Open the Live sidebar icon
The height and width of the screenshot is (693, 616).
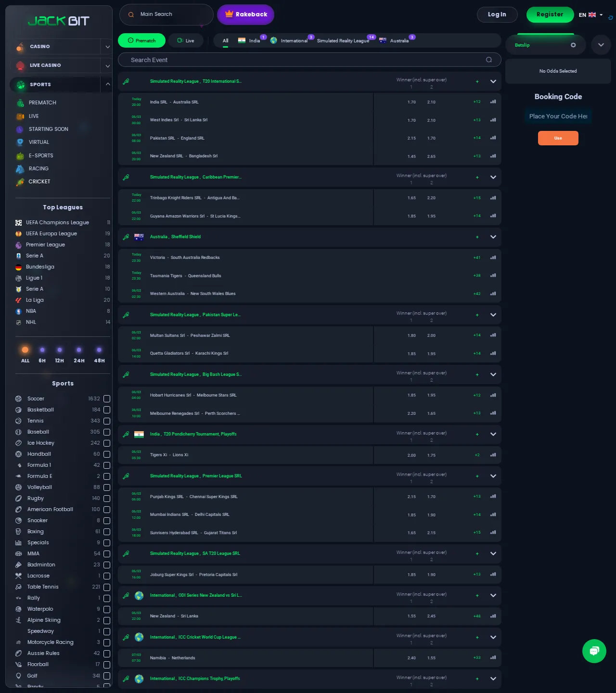(x=20, y=116)
